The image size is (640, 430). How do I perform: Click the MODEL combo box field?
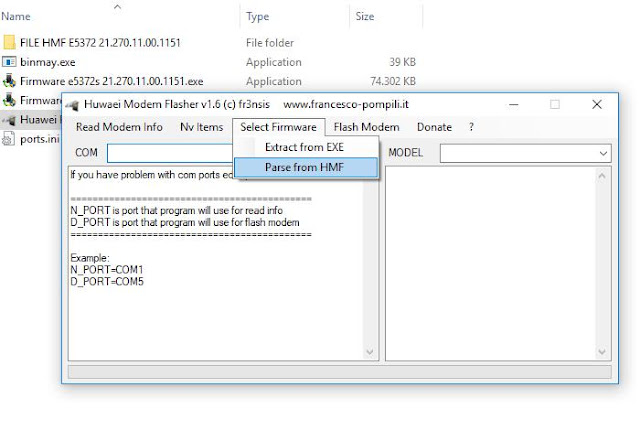point(525,153)
